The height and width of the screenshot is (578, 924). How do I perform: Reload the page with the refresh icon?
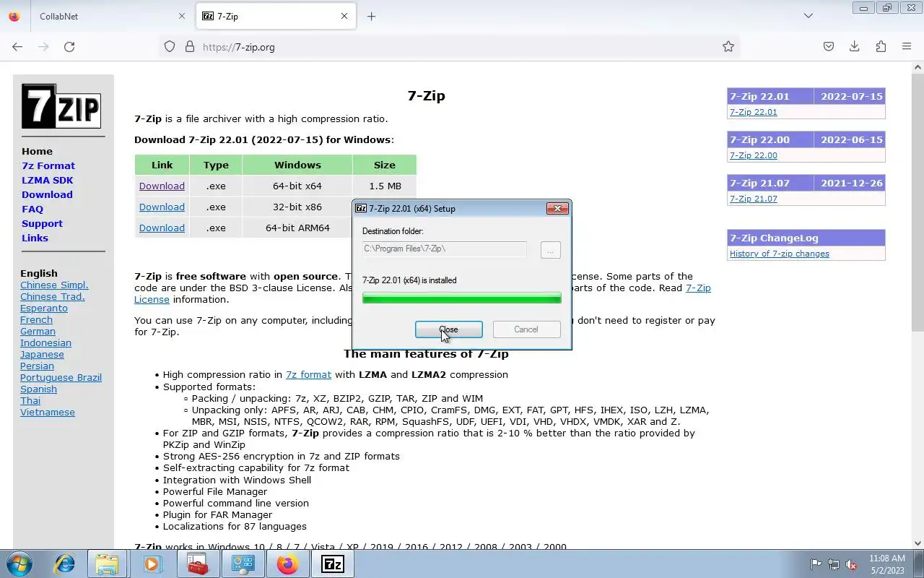pos(69,47)
